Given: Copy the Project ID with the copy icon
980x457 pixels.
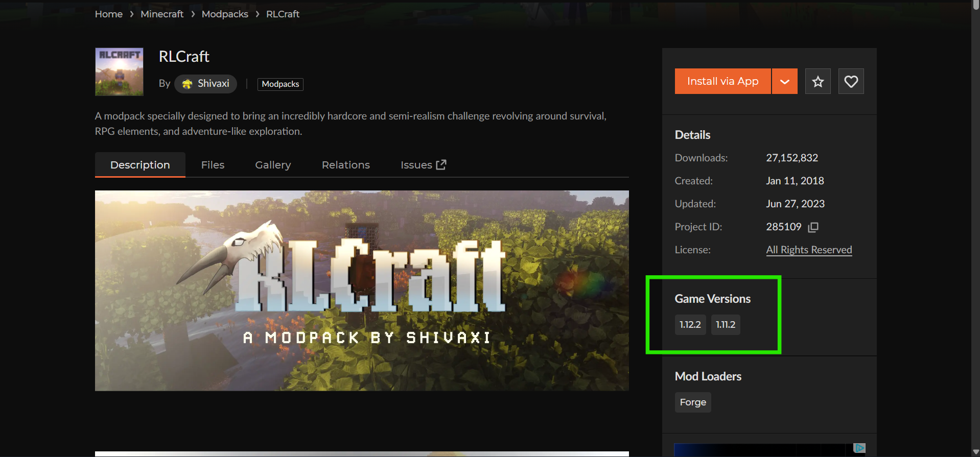Looking at the screenshot, I should 813,227.
